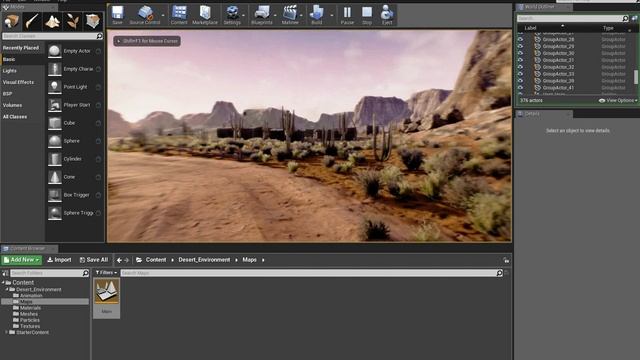This screenshot has height=360, width=640.
Task: Select the Place mode icon
Action: tap(12, 21)
